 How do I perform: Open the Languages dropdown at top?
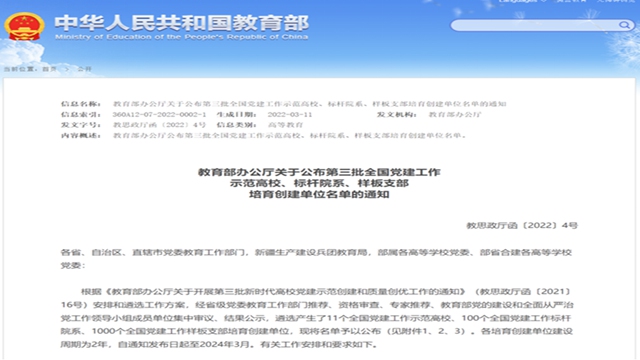tap(518, 1)
